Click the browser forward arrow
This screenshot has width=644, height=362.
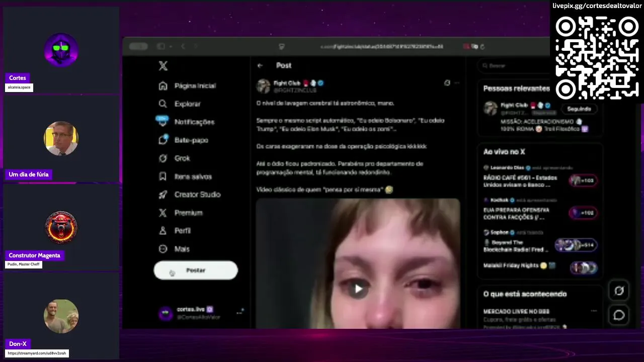(196, 46)
